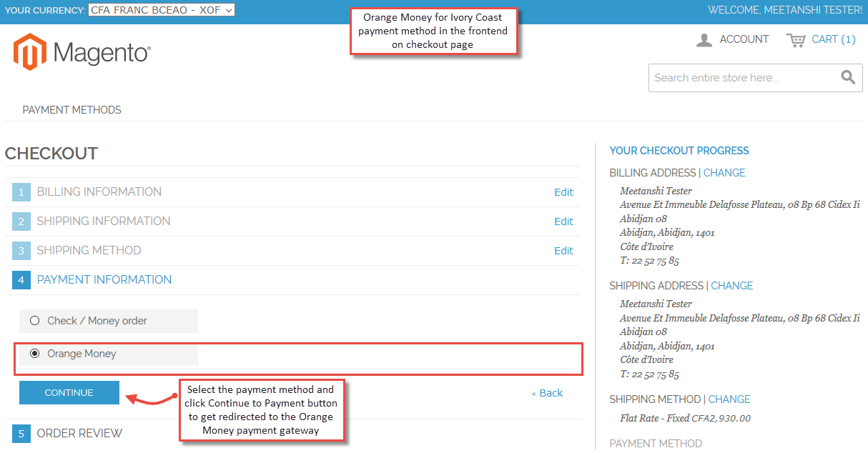Change the billing address
Viewport: 868px width, 453px height.
click(724, 173)
